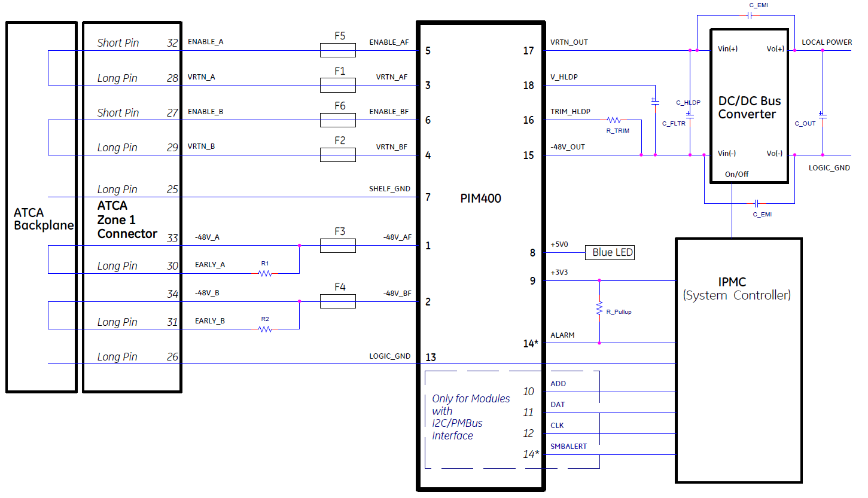Select the I2C/PMBus interface note text

(x=471, y=417)
